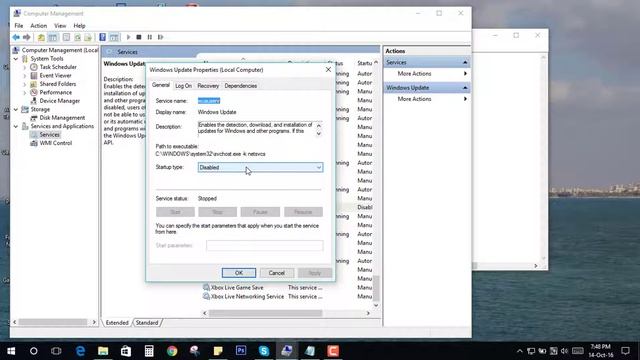Collapse the Storage node

pyautogui.click(x=16, y=109)
